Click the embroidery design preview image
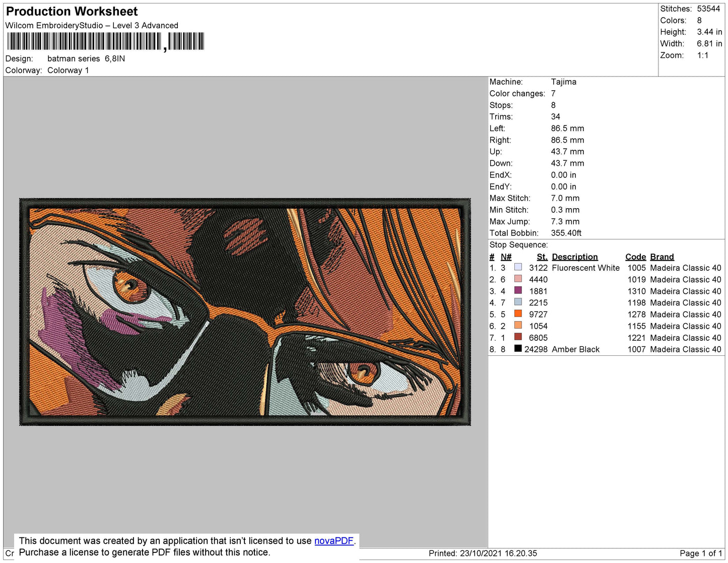Screen dimensions: 728x563 point(245,312)
